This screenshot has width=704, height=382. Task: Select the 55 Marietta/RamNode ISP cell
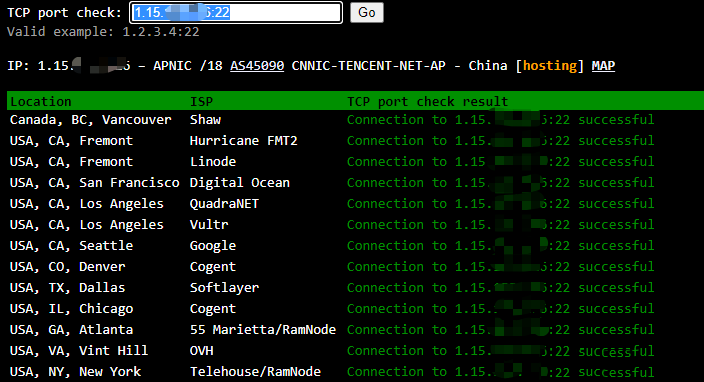(x=263, y=330)
